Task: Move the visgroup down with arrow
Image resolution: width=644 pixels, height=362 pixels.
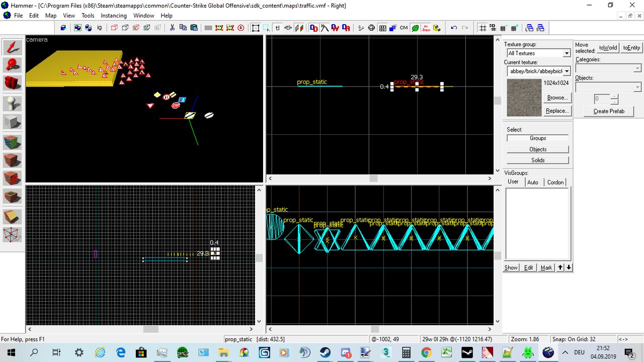Action: [569, 267]
